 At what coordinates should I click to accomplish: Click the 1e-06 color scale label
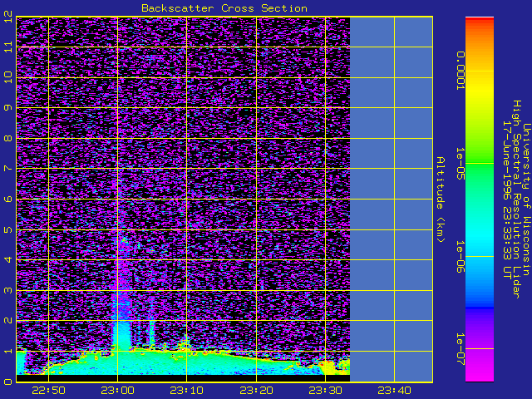[460, 257]
